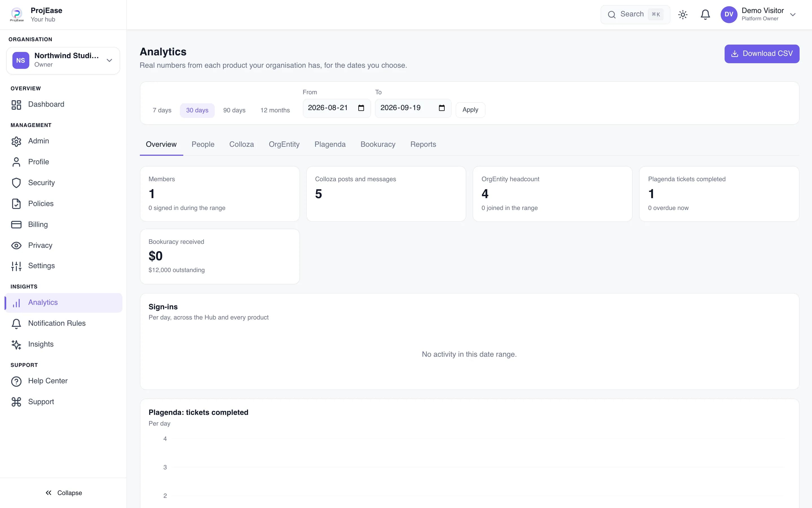Open the Help Center question icon

(x=16, y=381)
